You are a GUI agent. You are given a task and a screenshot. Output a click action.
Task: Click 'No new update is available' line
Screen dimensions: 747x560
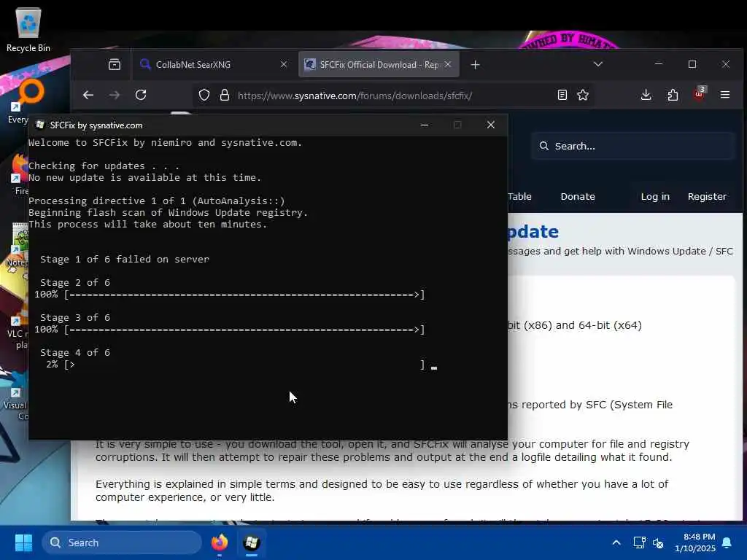pyautogui.click(x=145, y=178)
